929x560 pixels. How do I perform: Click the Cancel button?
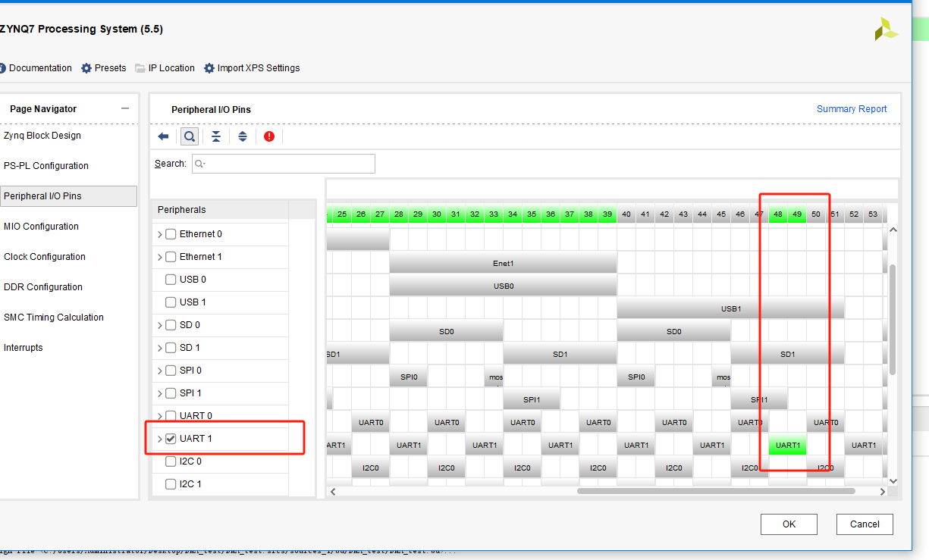[x=865, y=524]
